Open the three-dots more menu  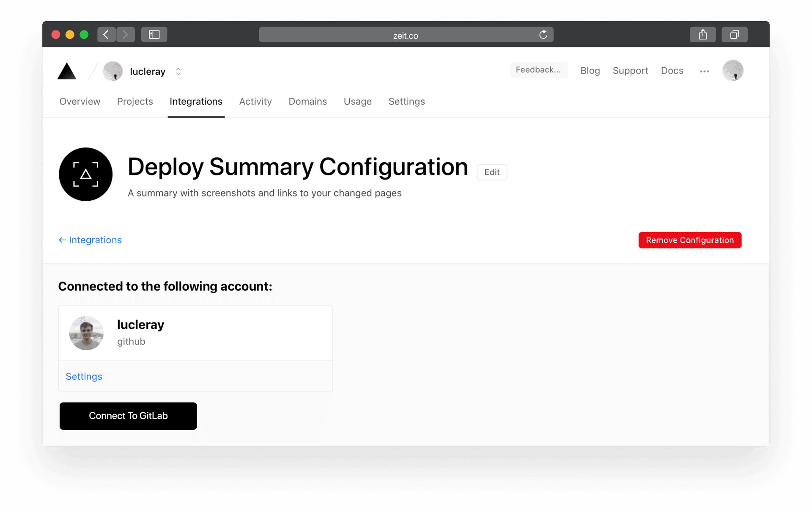tap(704, 71)
